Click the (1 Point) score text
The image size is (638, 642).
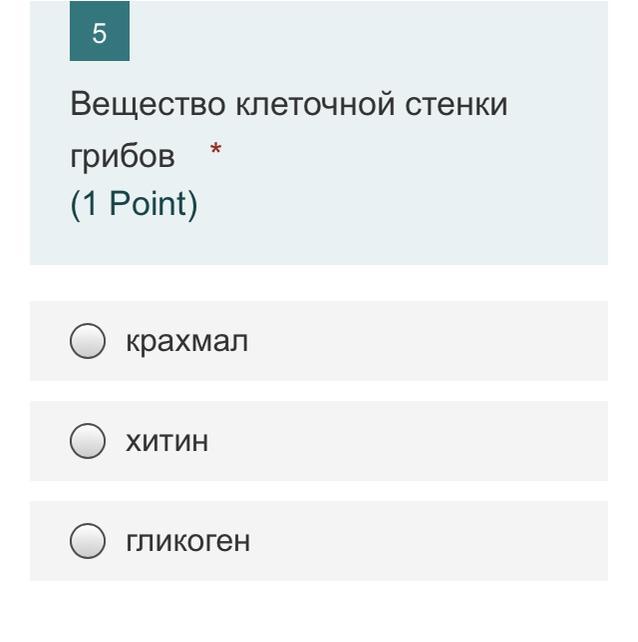(134, 204)
